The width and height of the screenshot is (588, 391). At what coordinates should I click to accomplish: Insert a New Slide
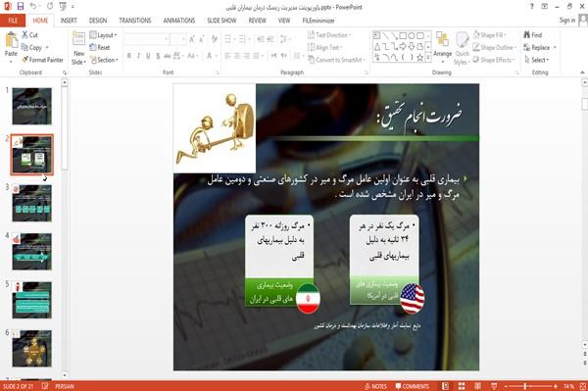tap(78, 49)
